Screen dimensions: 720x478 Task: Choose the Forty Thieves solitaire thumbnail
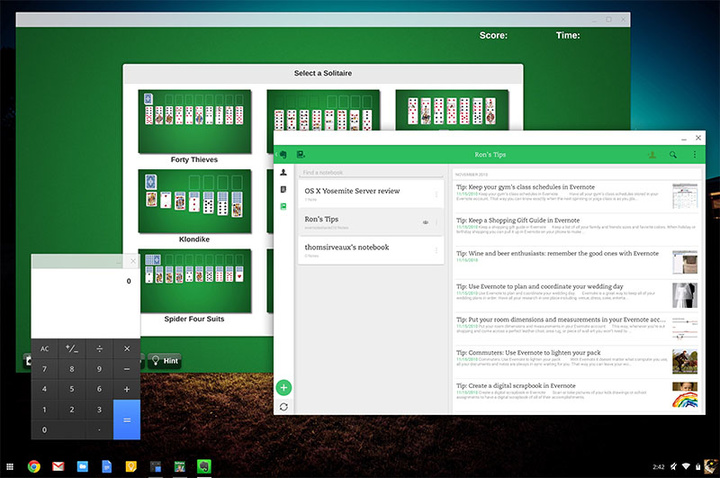194,122
